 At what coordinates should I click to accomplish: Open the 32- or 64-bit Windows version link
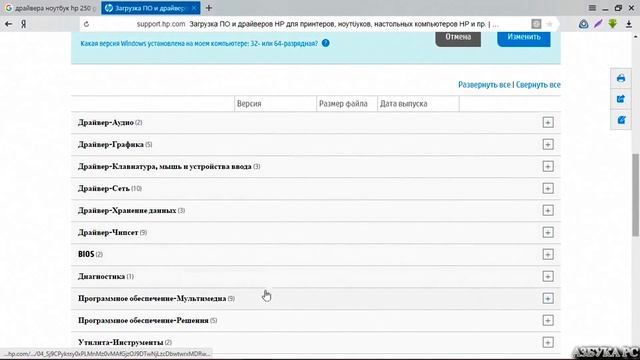click(x=199, y=43)
